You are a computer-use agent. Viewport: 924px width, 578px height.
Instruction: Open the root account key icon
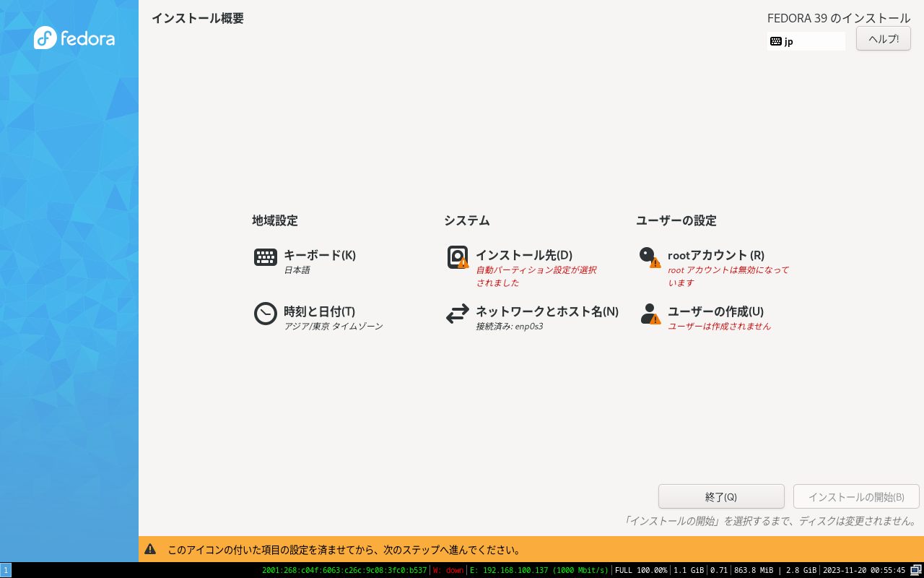tap(650, 257)
